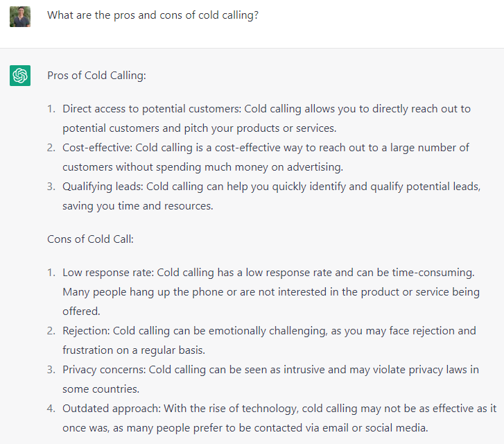Image resolution: width=504 pixels, height=444 pixels.
Task: Click the 'Low response rate' list item
Action: click(x=271, y=292)
